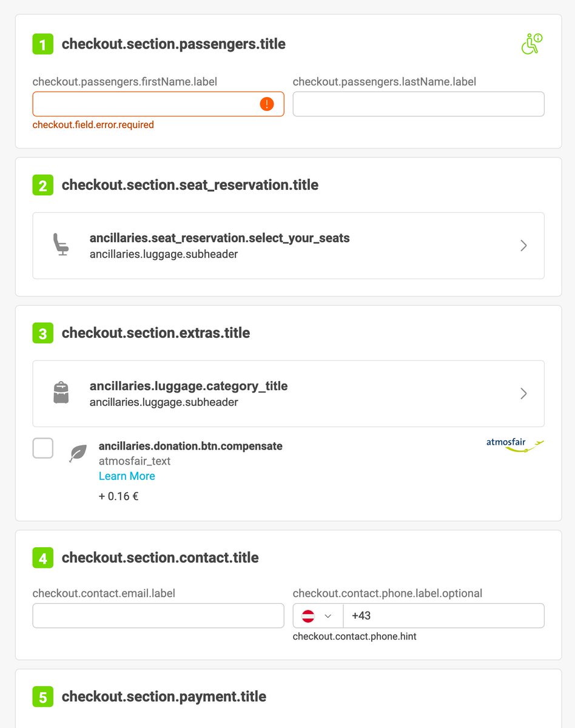Open the phone country code dropdown
The height and width of the screenshot is (728, 575).
point(318,616)
